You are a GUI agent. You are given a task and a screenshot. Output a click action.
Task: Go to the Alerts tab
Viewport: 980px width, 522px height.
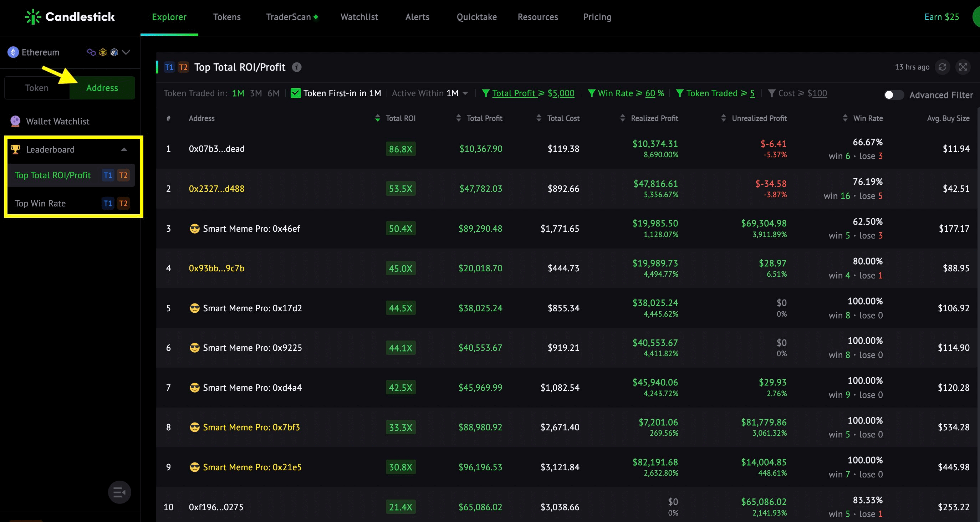coord(417,17)
